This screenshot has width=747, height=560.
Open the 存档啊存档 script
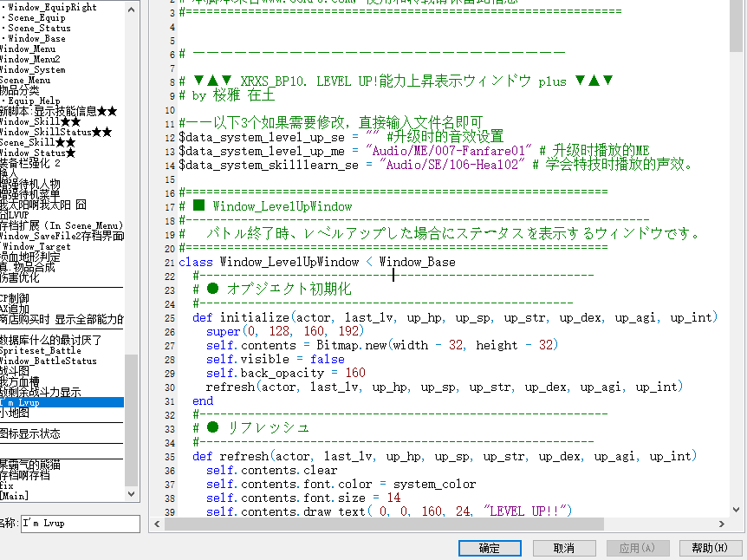(25, 475)
